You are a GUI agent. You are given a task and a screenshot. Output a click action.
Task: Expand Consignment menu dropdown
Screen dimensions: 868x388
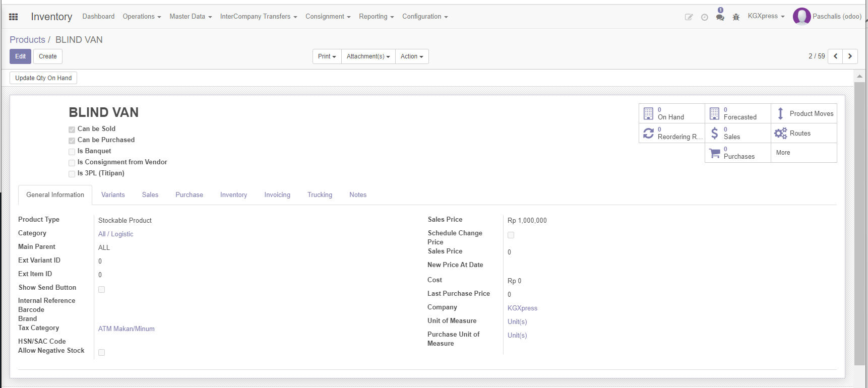pos(328,17)
